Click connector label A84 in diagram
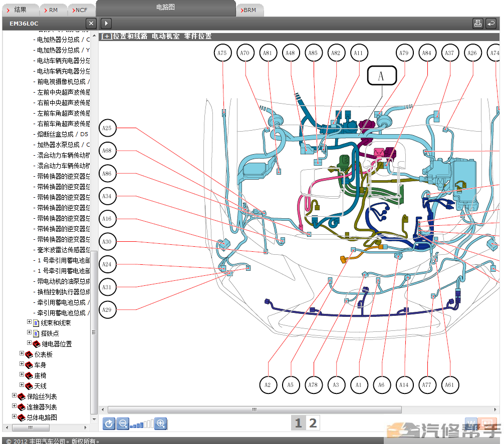Image resolution: width=504 pixels, height=444 pixels. point(427,53)
